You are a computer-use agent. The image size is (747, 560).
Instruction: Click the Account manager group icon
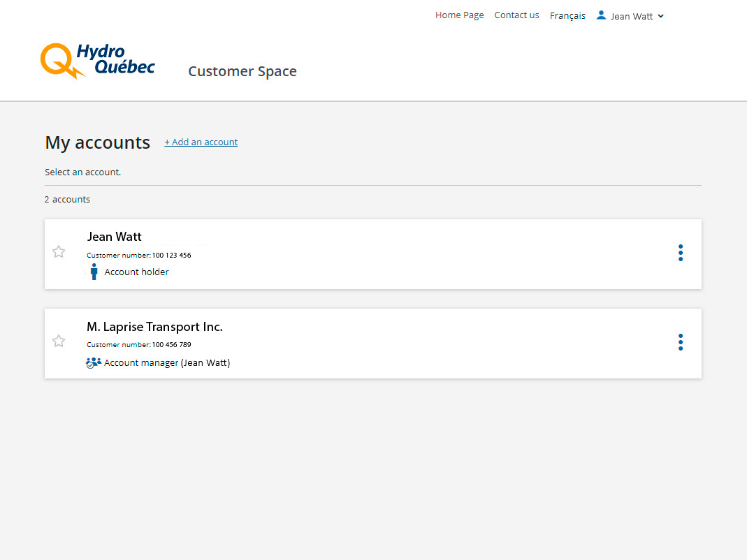tap(94, 362)
